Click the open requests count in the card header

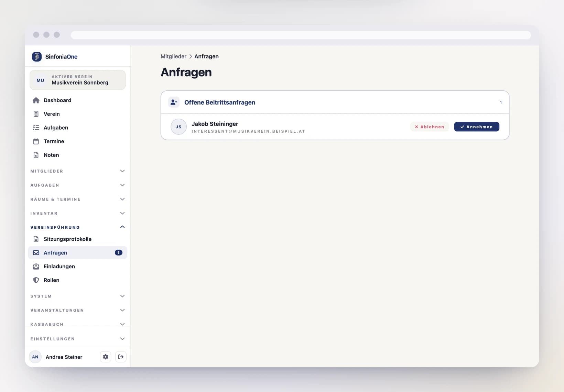(x=501, y=102)
